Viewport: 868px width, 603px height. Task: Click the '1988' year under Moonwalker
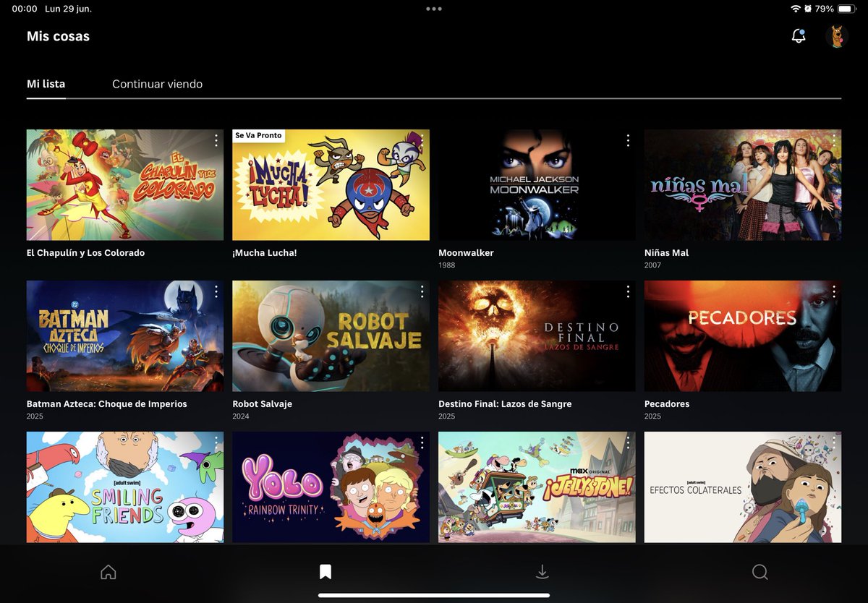[x=447, y=265]
